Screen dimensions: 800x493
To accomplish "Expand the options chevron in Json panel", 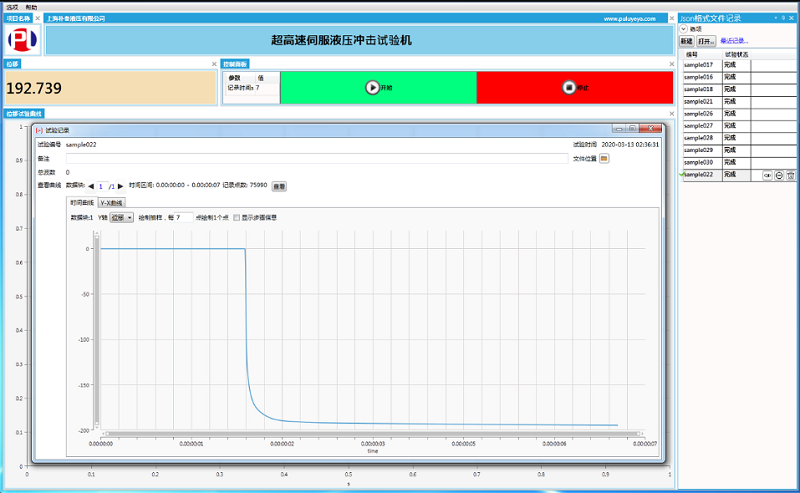I will (x=684, y=29).
